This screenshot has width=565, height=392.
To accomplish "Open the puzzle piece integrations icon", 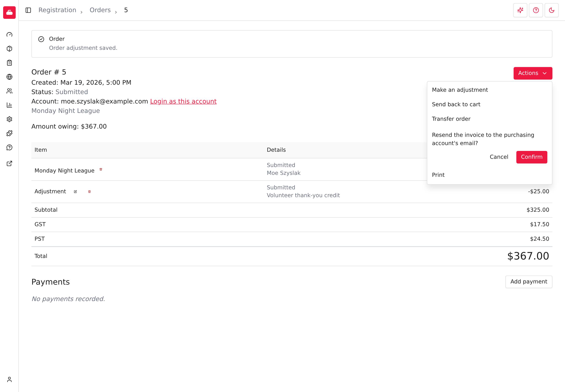I will 9,133.
